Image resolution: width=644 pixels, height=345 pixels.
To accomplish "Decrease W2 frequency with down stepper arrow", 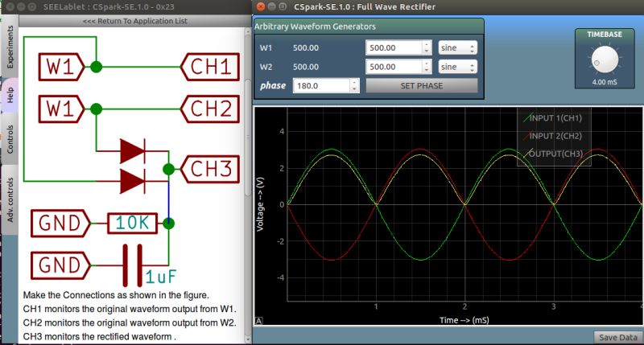I will click(x=427, y=70).
